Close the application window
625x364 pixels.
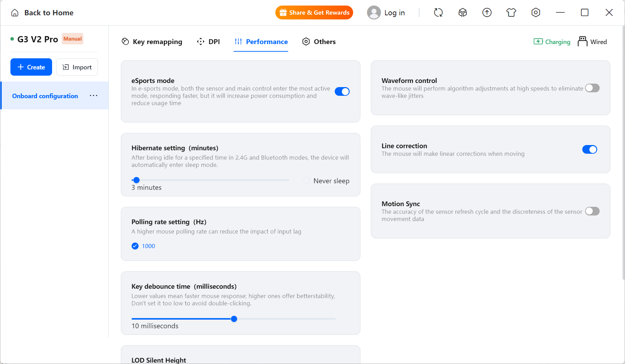click(609, 13)
